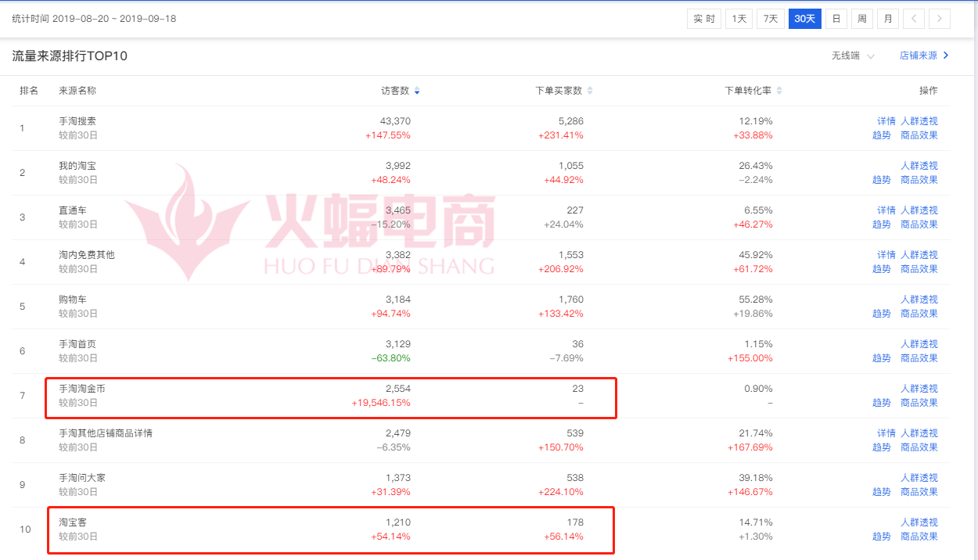Viewport: 978px width, 560px height.
Task: Select the 30天 time range
Action: click(x=804, y=19)
